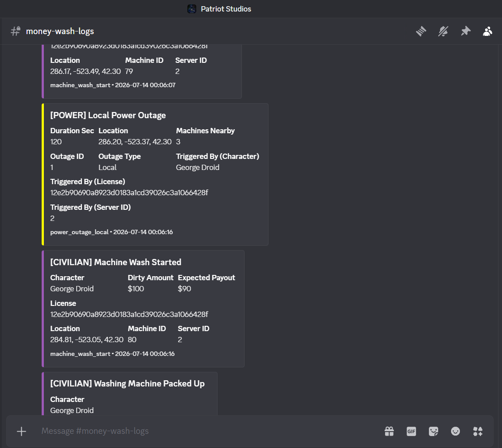Open the GIF picker
502x448 pixels.
[412, 431]
